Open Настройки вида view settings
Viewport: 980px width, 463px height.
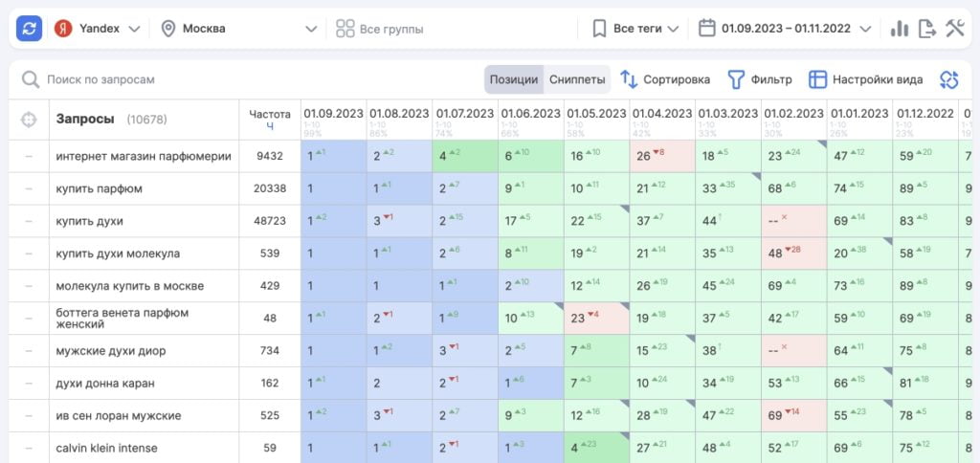[865, 79]
